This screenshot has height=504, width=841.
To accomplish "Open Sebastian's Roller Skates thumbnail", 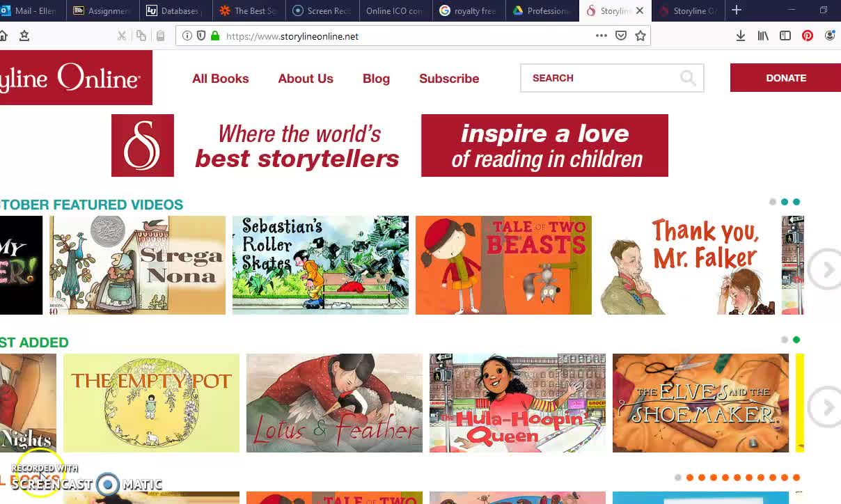I will pyautogui.click(x=320, y=265).
